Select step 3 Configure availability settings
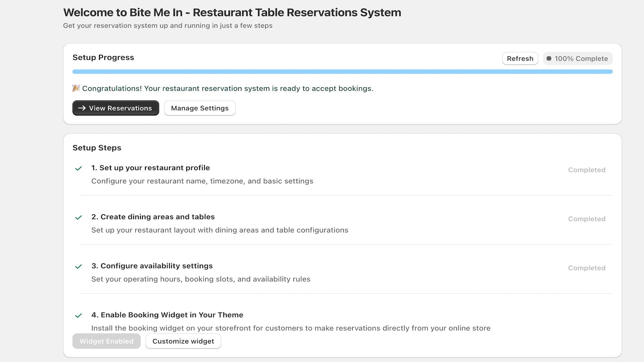 pyautogui.click(x=152, y=266)
